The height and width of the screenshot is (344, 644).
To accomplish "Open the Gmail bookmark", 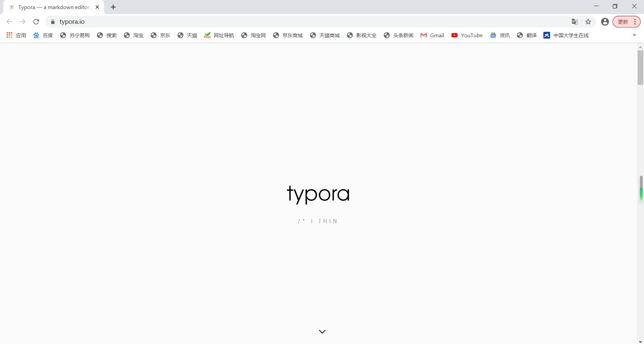I will [x=432, y=35].
